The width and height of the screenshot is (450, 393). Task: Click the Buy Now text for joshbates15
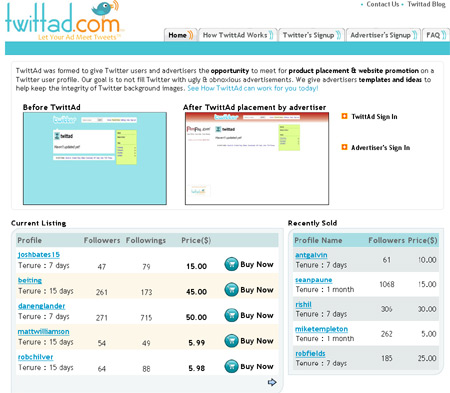pyautogui.click(x=257, y=264)
